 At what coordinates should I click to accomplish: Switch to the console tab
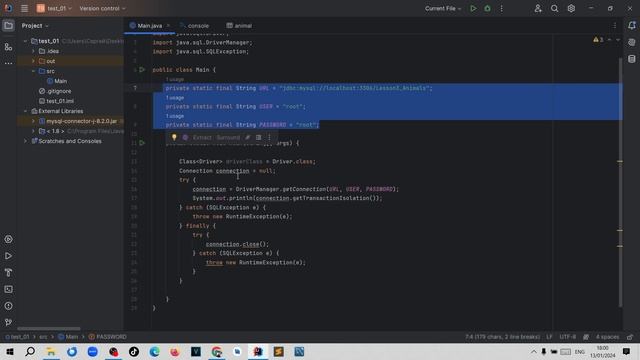point(194,26)
